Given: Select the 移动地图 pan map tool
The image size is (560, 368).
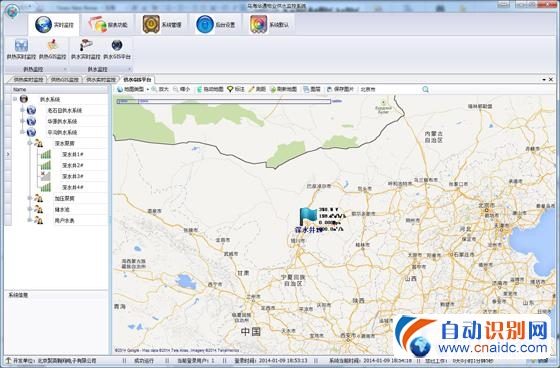Looking at the screenshot, I should click(x=210, y=89).
